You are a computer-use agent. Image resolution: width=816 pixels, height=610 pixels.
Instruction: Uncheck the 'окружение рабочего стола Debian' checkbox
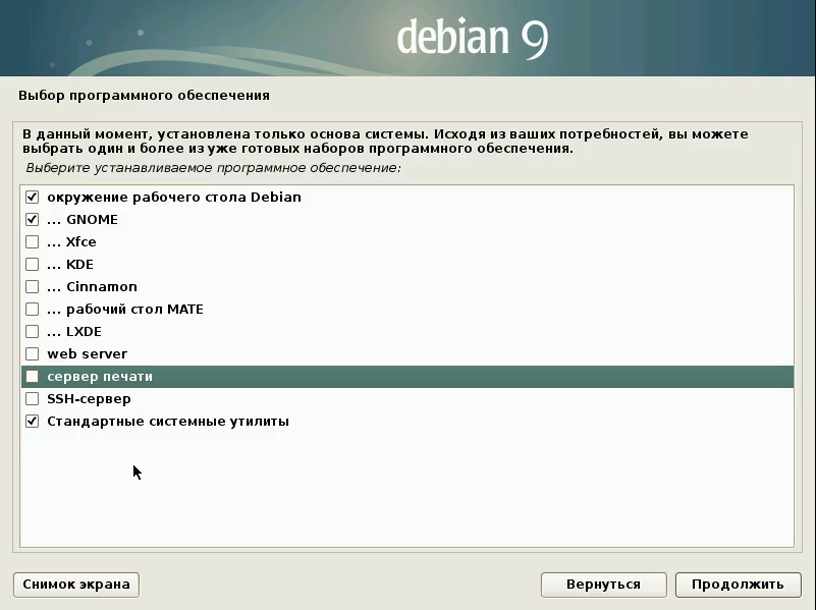point(32,197)
